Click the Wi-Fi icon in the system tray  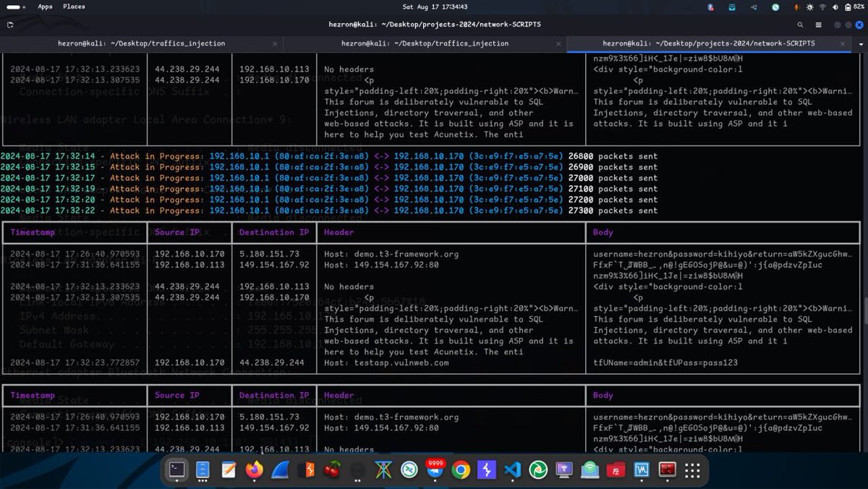pos(822,7)
